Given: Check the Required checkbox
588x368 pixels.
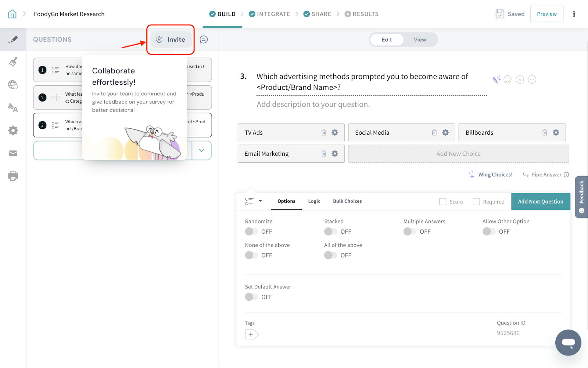Looking at the screenshot, I should point(476,202).
